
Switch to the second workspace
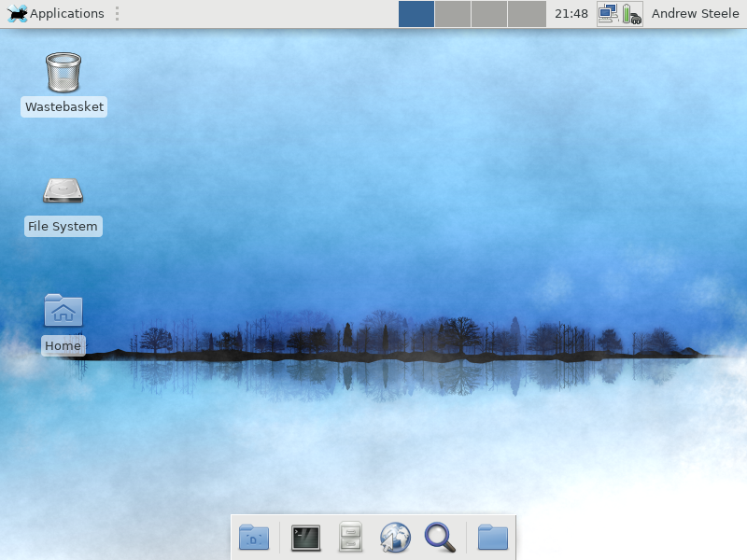click(453, 14)
